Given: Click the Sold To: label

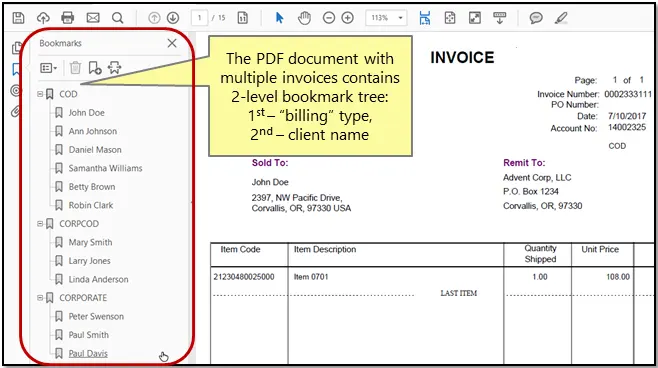Looking at the screenshot, I should click(270, 163).
